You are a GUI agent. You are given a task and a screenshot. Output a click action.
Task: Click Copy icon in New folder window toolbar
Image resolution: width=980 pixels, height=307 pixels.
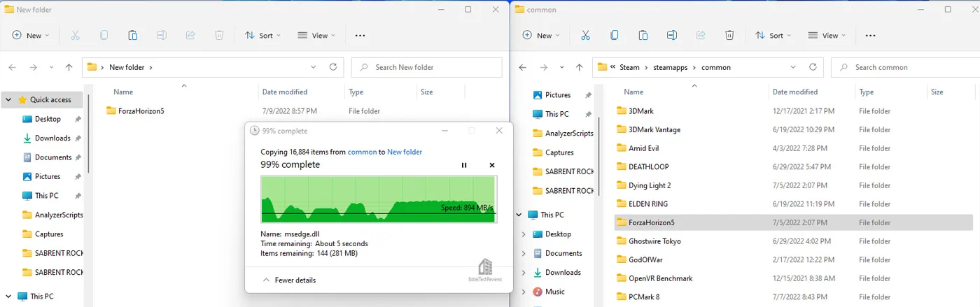pyautogui.click(x=104, y=35)
